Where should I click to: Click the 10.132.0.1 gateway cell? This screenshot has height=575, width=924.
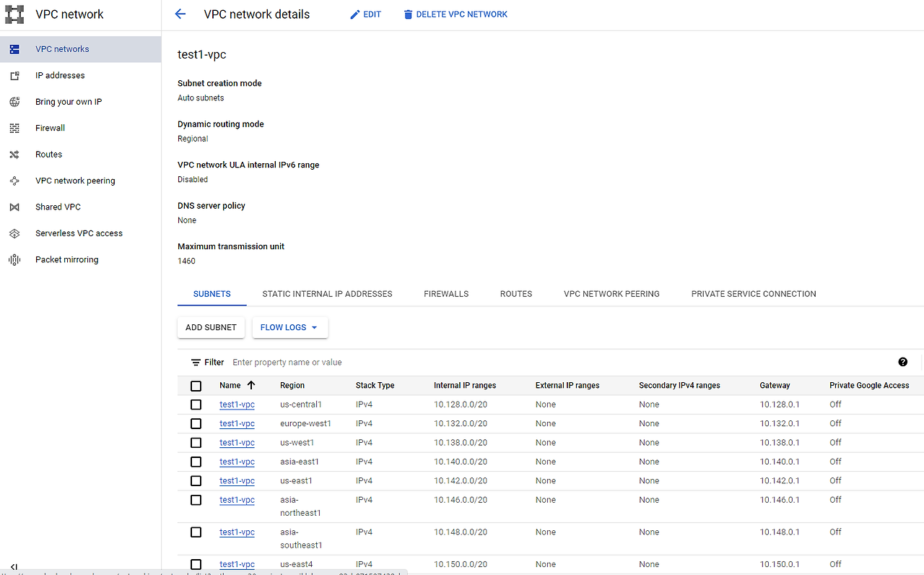[x=780, y=424]
